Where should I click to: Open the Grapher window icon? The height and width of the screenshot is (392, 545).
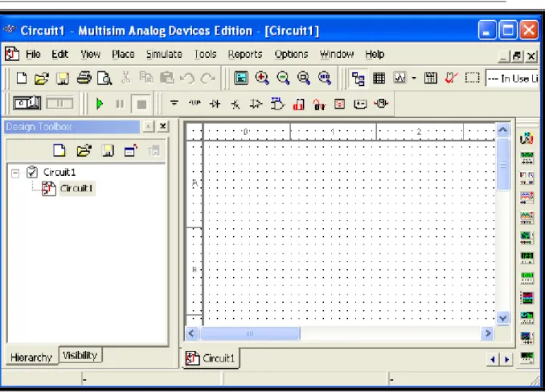point(400,78)
